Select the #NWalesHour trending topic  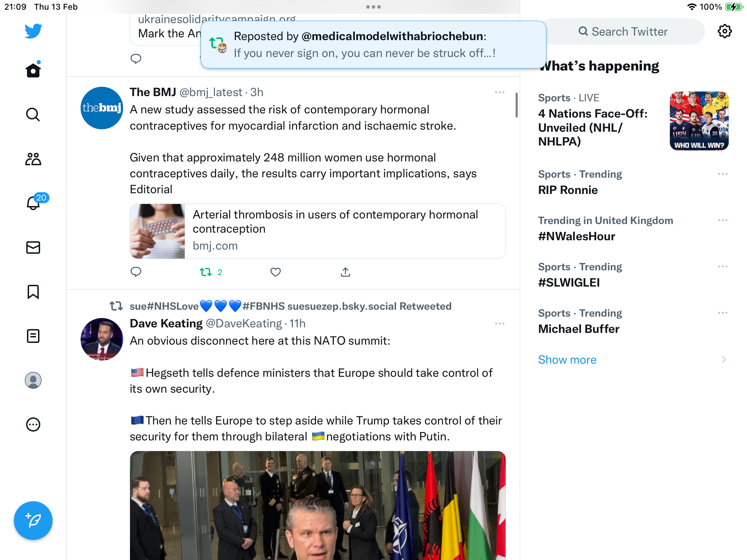tap(605, 229)
